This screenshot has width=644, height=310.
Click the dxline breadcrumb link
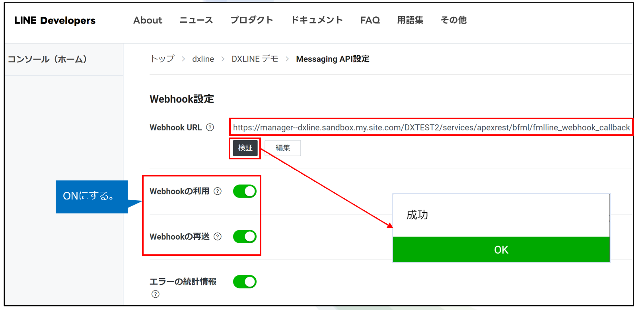tap(203, 59)
